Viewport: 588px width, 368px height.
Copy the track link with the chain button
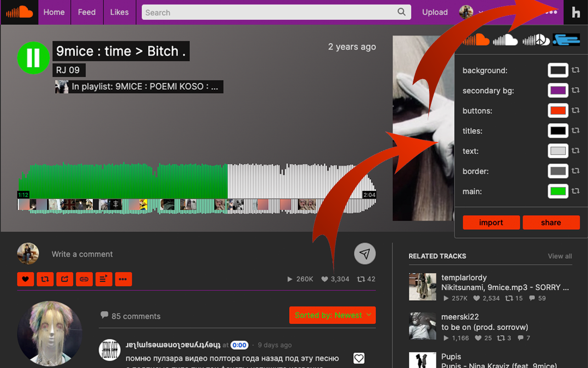point(84,279)
